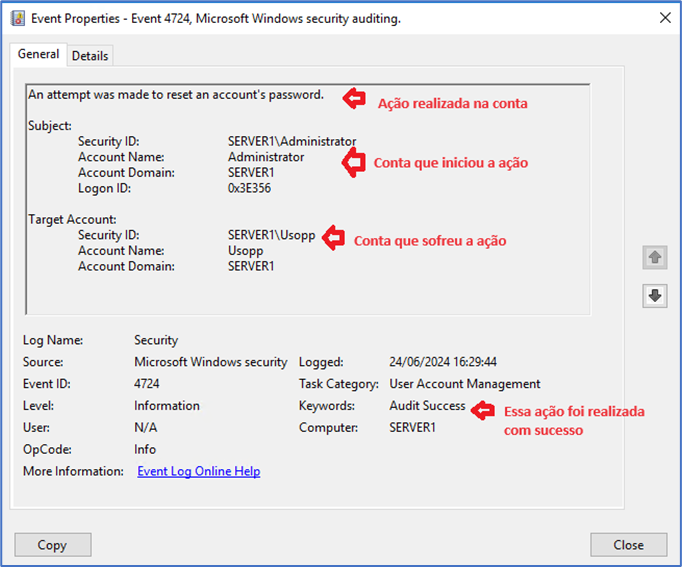Click red arrow beside "Conta que iniciou a ação"
Screen dimensions: 682x567
pos(353,162)
